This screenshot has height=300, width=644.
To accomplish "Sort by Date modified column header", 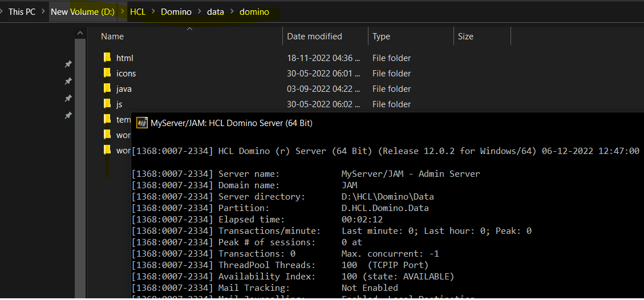I will tap(314, 37).
